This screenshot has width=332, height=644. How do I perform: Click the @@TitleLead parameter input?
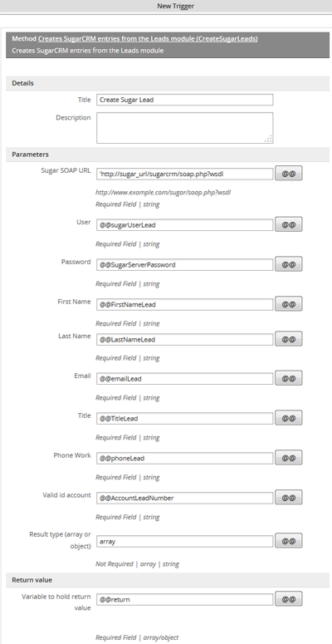click(184, 419)
